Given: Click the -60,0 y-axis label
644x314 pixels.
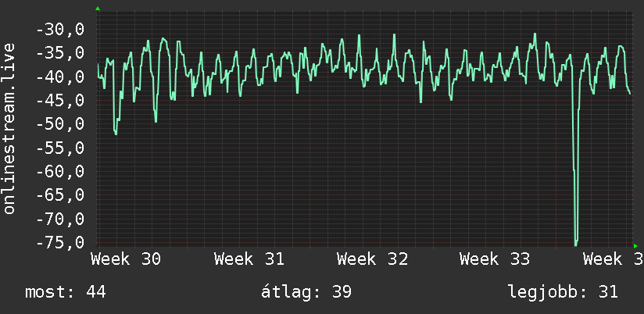Looking at the screenshot, I should 60,171.
